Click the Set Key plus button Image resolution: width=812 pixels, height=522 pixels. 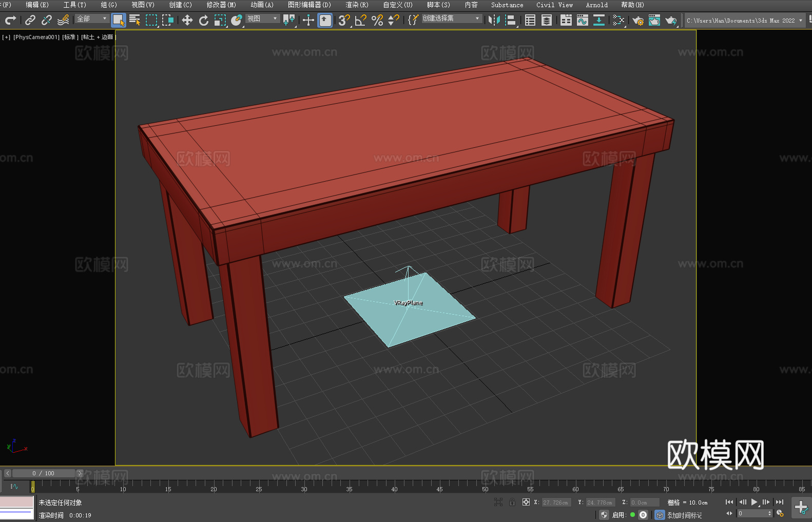[x=801, y=508]
